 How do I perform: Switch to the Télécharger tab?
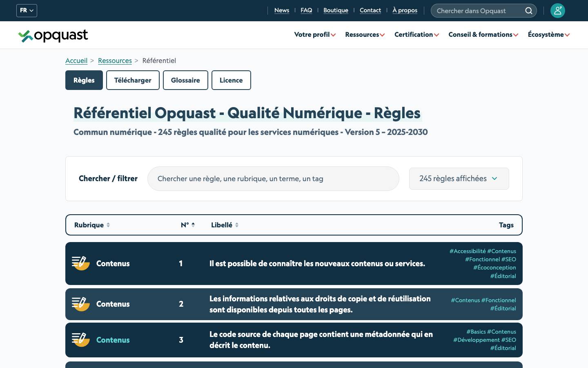133,80
